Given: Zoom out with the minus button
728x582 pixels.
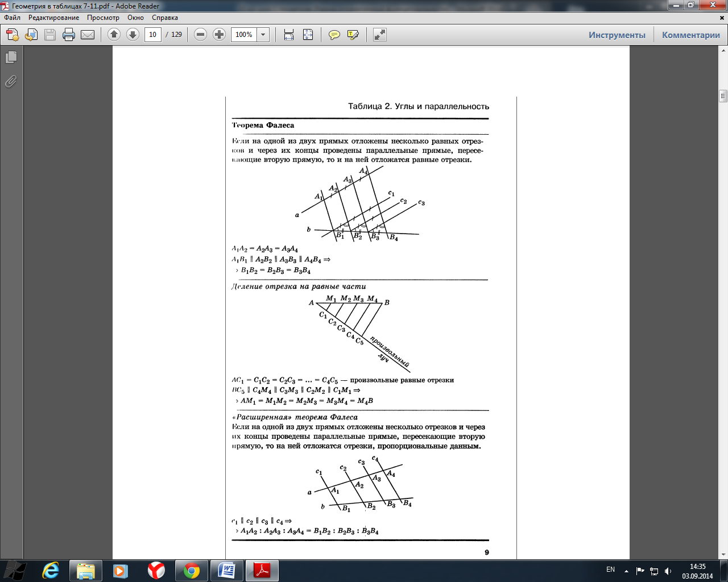Looking at the screenshot, I should pos(200,35).
